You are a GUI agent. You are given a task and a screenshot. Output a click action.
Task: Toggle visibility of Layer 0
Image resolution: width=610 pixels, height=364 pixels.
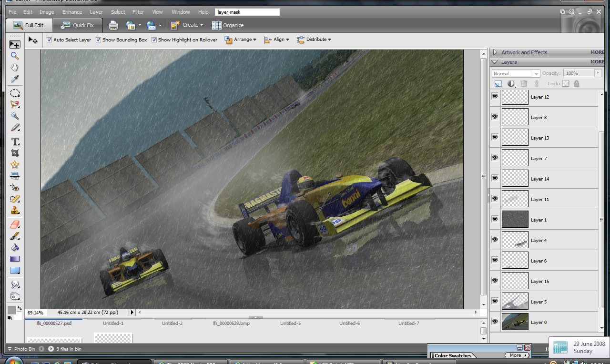coord(495,322)
